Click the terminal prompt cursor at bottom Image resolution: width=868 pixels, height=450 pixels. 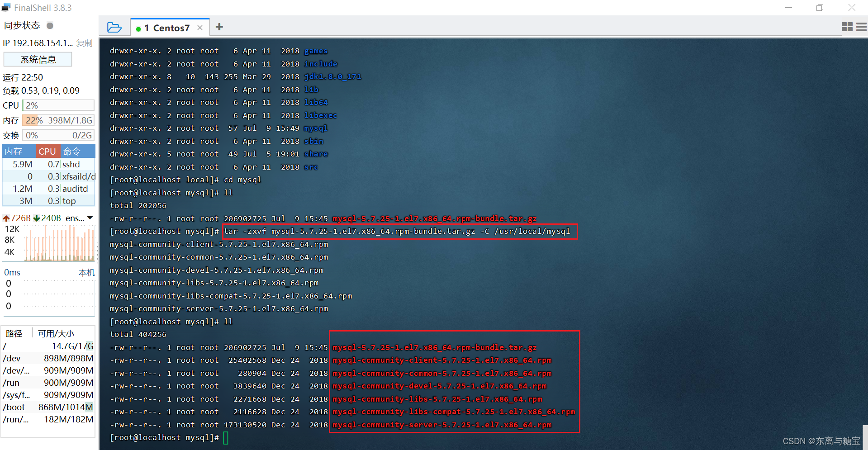point(226,438)
